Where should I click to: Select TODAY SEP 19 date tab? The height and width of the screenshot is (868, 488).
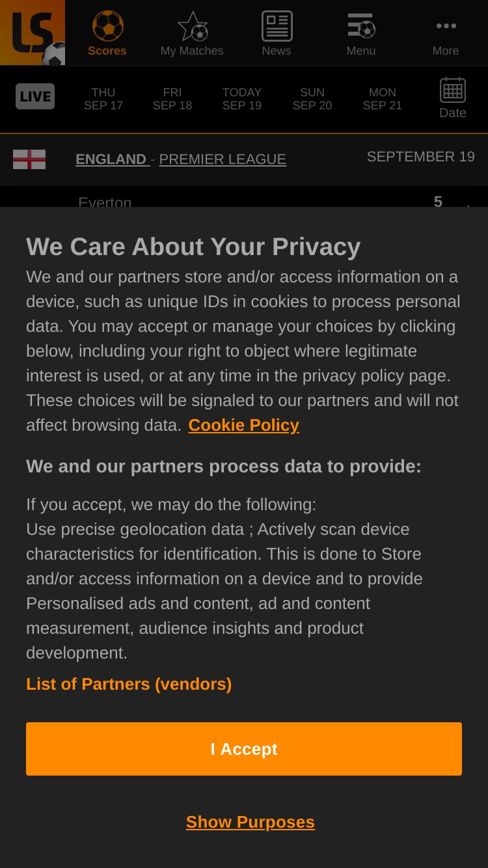pyautogui.click(x=242, y=99)
